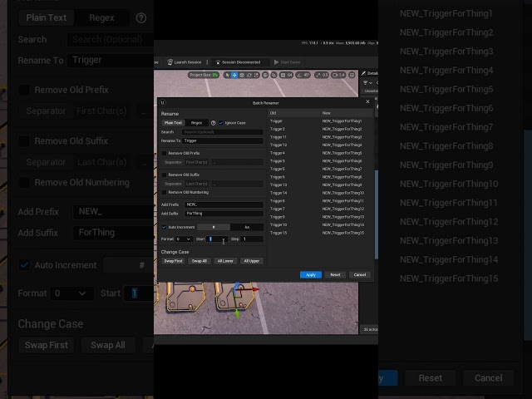Select the Trigger15 row in Old column
The height and width of the screenshot is (399, 532).
pos(278,233)
